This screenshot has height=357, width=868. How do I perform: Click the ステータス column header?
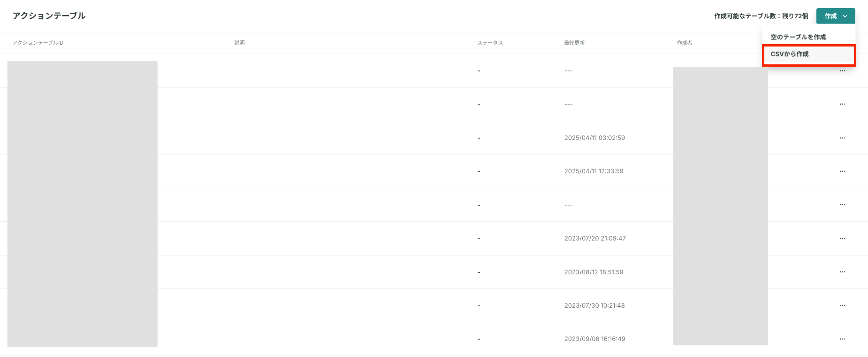pyautogui.click(x=490, y=43)
